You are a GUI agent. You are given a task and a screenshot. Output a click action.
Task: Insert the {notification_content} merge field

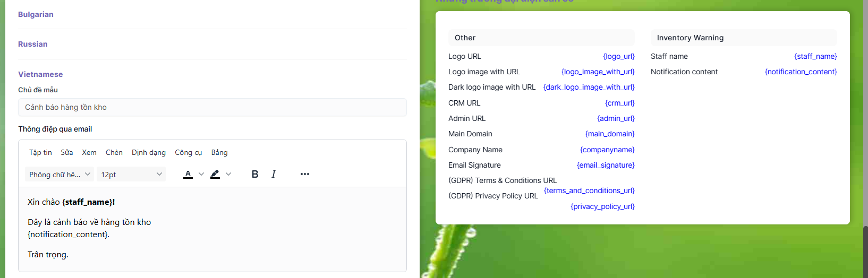[x=801, y=72]
